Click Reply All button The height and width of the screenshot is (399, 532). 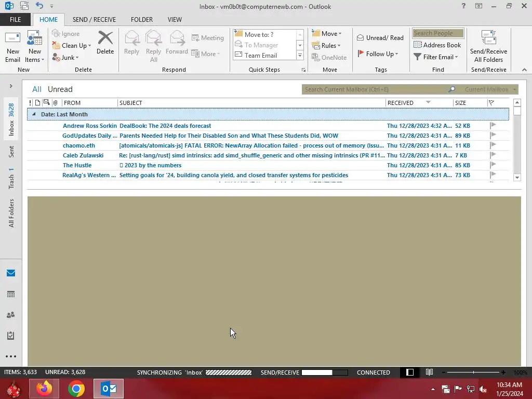coord(153,46)
